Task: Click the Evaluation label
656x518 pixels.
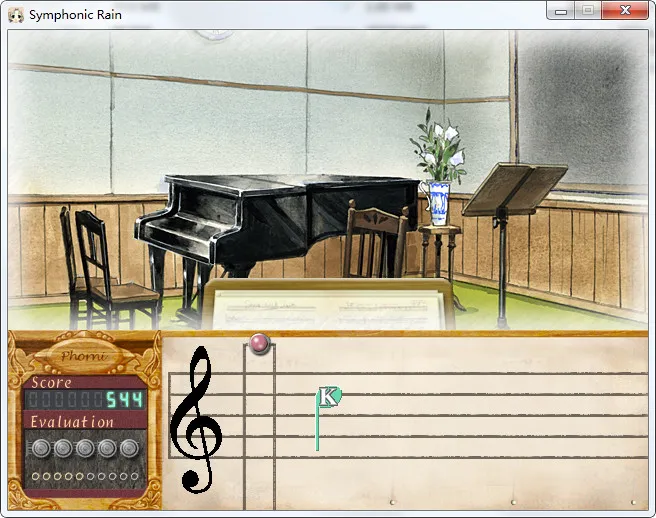Action: pos(71,422)
